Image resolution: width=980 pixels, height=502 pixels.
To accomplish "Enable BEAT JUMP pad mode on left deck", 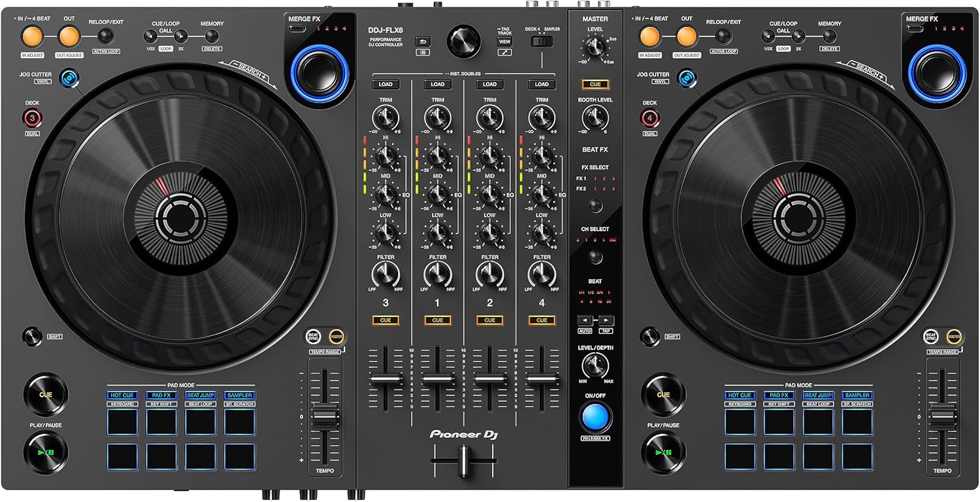I will coord(201,395).
